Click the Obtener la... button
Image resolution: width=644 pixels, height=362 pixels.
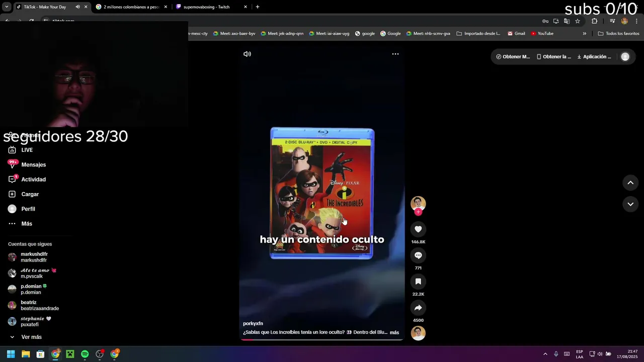[553, 57]
